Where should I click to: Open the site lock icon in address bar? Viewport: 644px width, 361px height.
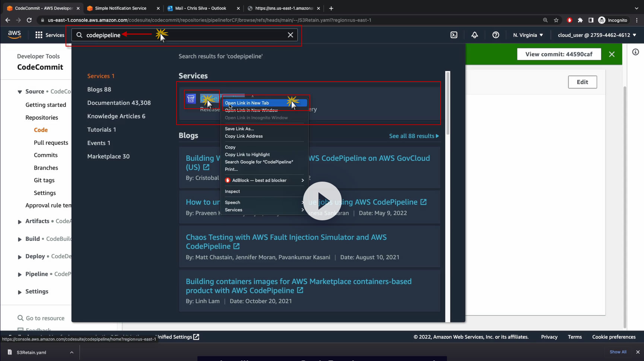(42, 20)
